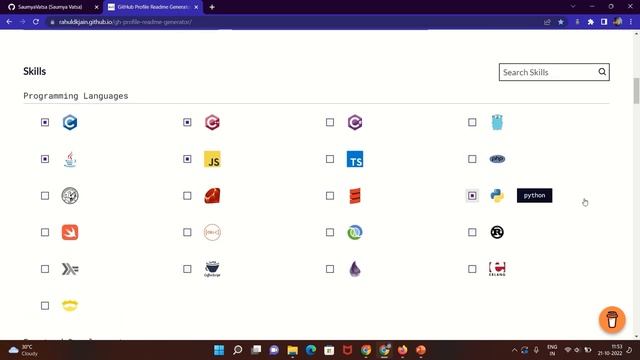
Task: Uncheck the JavaScript checkbox
Action: [187, 159]
